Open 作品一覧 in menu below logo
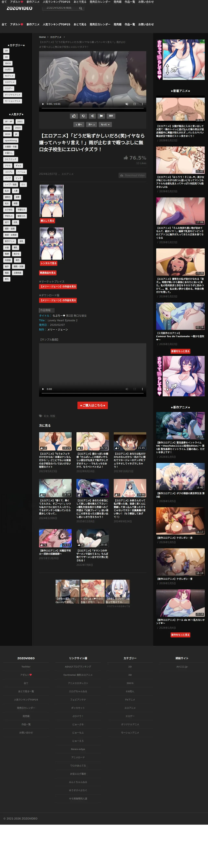 click(x=130, y=25)
